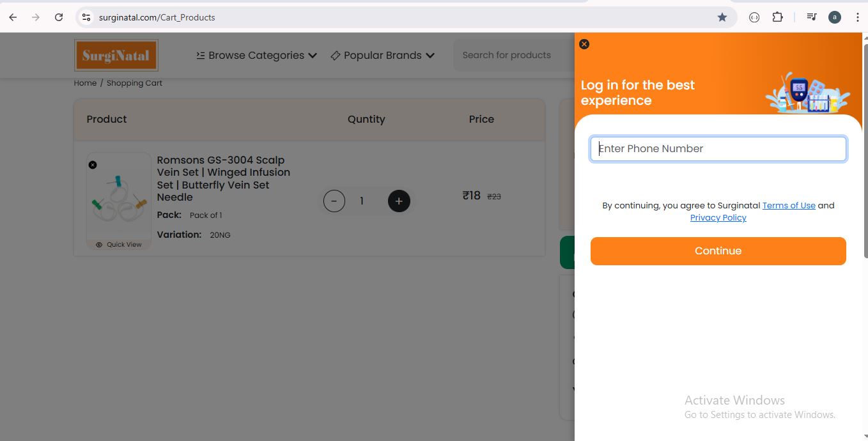Reload the page
Screen dimensions: 868x441
pos(59,17)
